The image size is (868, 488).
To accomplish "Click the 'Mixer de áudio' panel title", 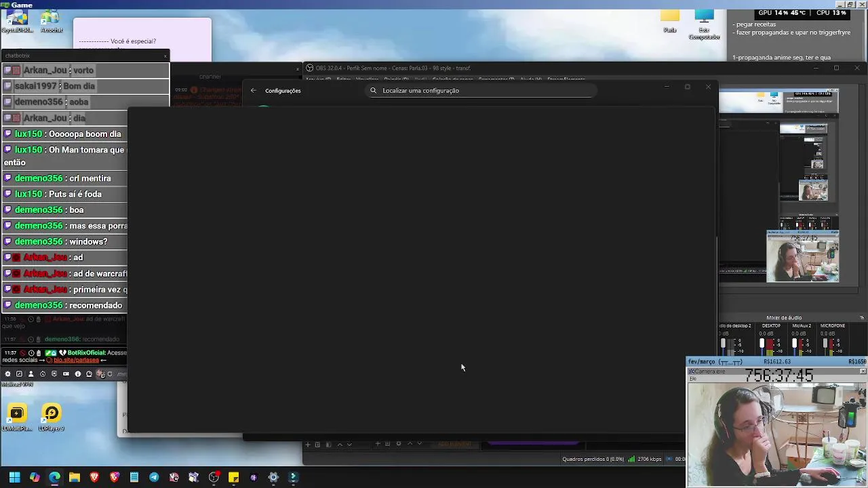I will (784, 318).
